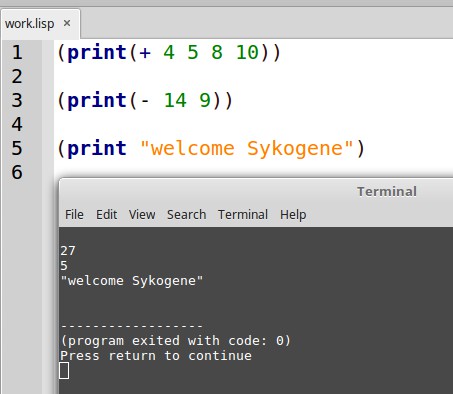Open the Terminal File menu
The image size is (453, 394).
[74, 215]
